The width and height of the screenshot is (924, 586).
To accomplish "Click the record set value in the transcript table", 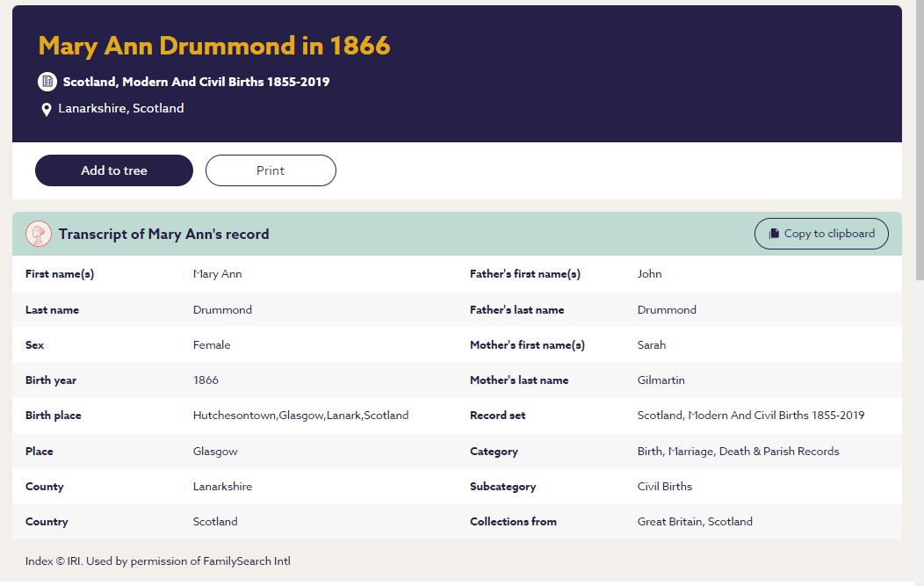I will pos(750,416).
